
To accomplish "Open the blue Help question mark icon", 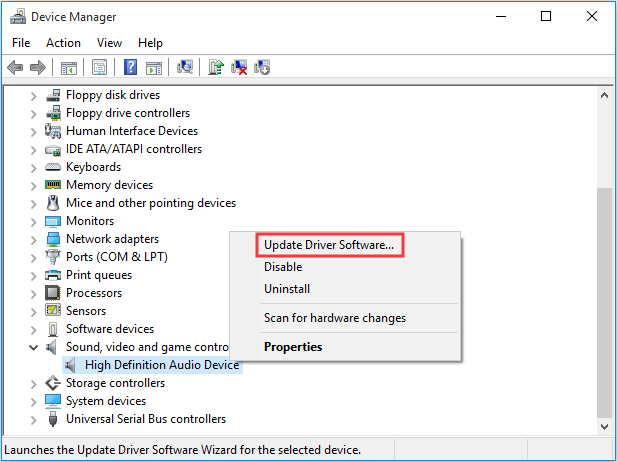I will (x=130, y=67).
